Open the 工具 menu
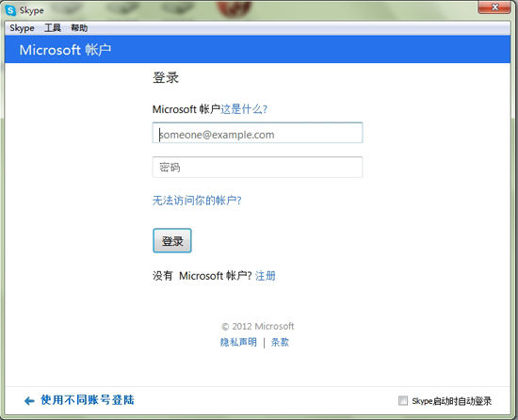Viewport: 518px width, 420px height. point(53,28)
